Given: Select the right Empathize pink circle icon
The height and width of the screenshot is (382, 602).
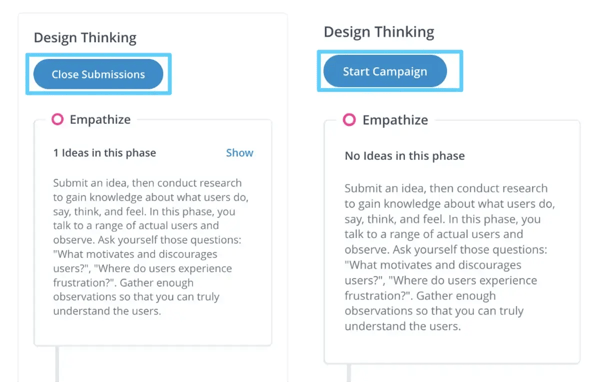Looking at the screenshot, I should [x=349, y=120].
